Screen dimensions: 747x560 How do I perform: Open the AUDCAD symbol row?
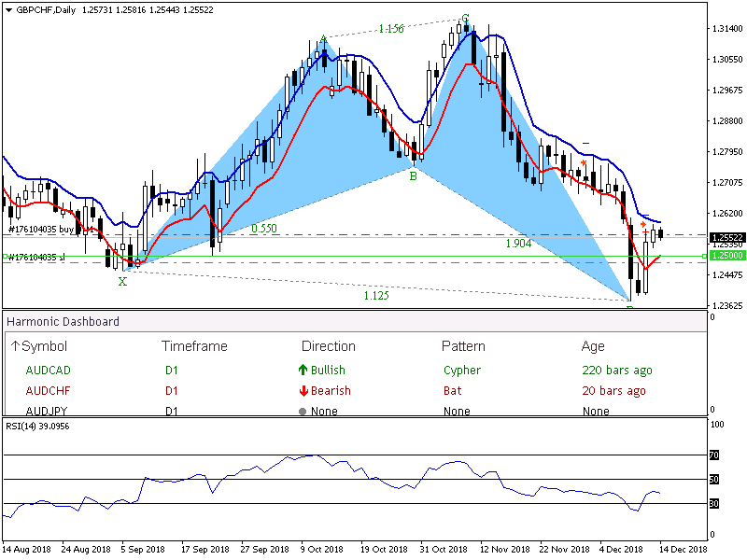49,370
